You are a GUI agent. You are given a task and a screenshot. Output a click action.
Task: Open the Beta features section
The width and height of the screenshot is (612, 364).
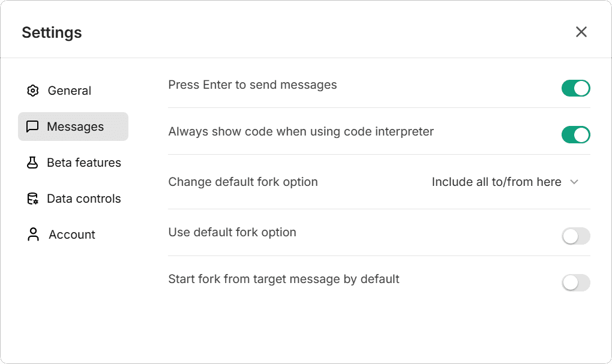(84, 163)
